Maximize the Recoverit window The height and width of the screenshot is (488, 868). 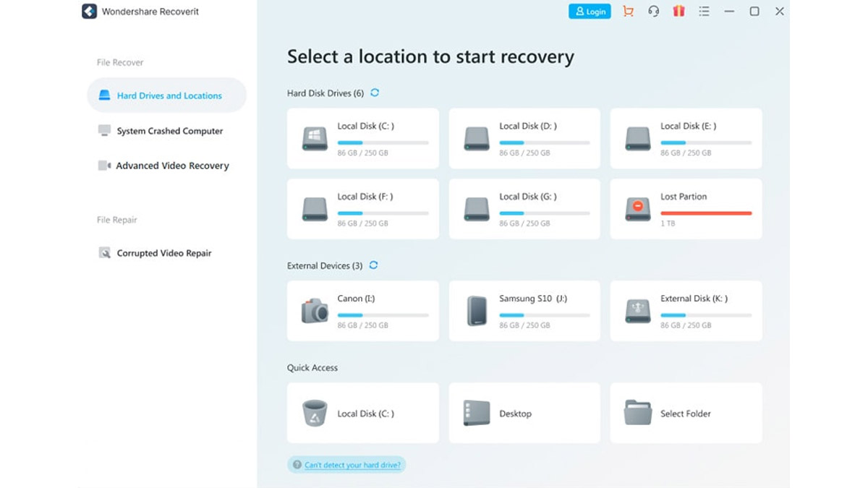(754, 12)
